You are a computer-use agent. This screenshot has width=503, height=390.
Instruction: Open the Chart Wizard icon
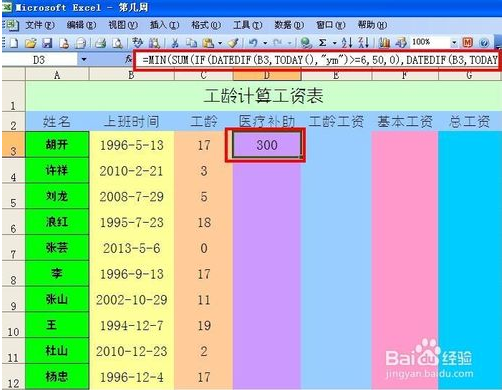pos(385,43)
